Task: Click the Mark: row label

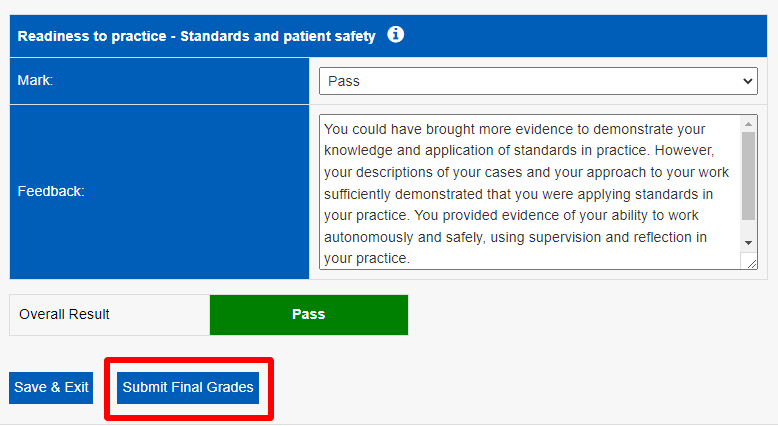Action: point(35,80)
